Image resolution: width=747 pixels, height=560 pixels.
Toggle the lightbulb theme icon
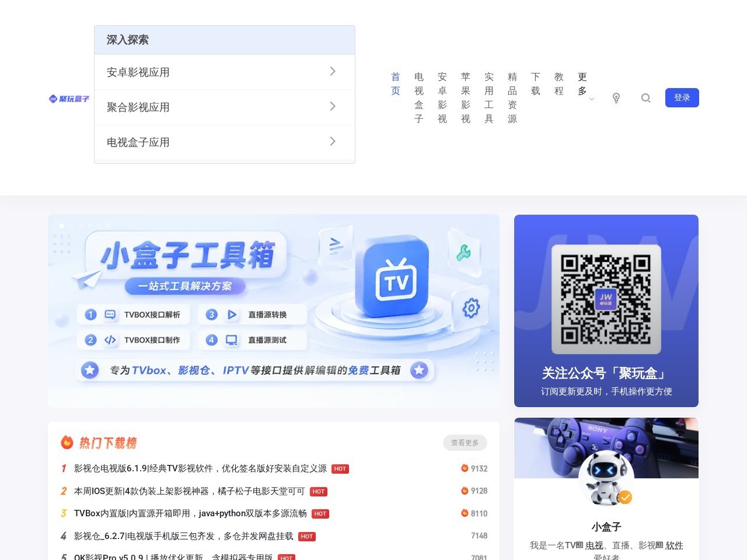coord(616,98)
